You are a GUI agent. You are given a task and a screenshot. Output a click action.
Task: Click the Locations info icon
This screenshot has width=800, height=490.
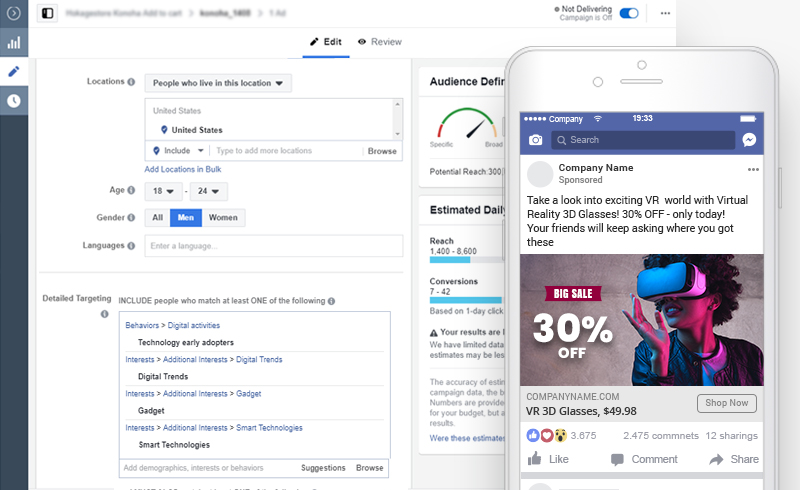pos(131,82)
